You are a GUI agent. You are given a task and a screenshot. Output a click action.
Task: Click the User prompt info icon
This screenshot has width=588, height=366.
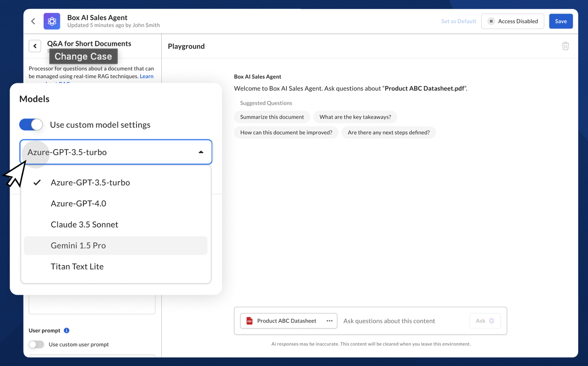click(x=67, y=330)
